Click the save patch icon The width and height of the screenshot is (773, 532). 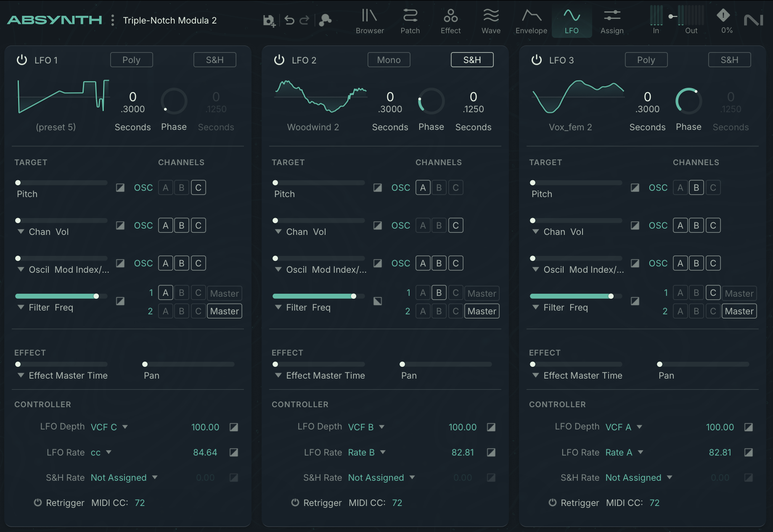pyautogui.click(x=269, y=20)
